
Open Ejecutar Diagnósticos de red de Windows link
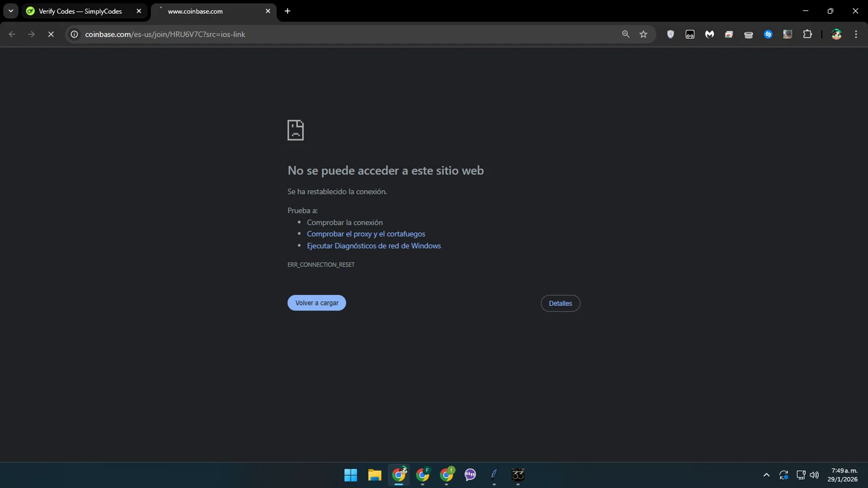[x=374, y=246]
